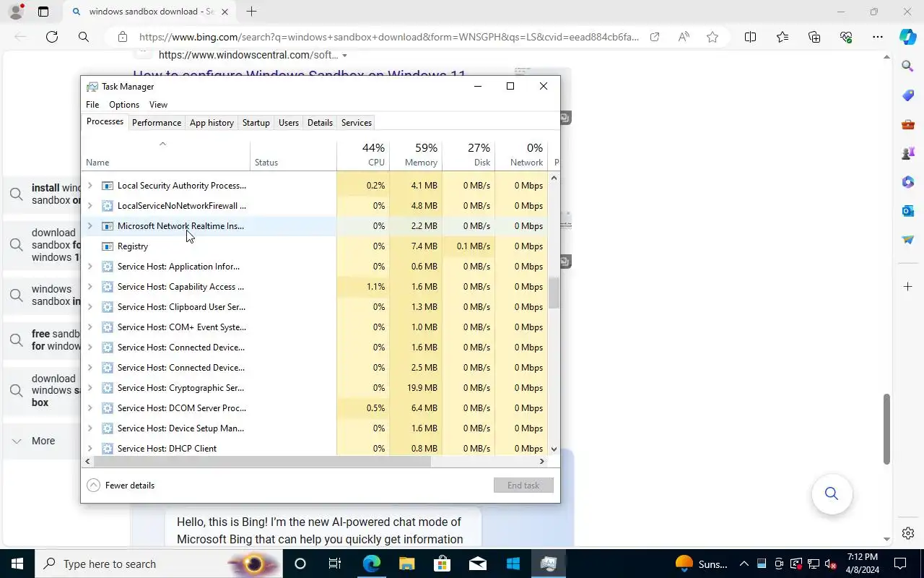Open the sidebar Games chess icon
This screenshot has height=578, width=924.
pyautogui.click(x=908, y=153)
